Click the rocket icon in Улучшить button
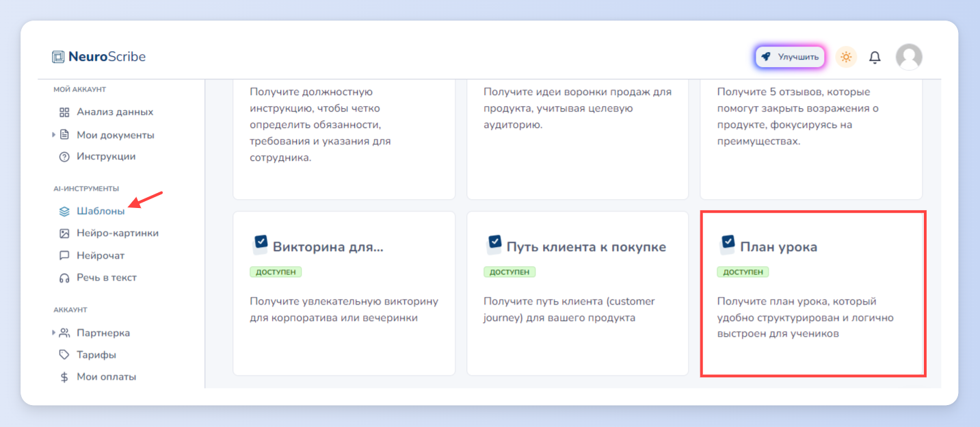980x427 pixels. (767, 57)
